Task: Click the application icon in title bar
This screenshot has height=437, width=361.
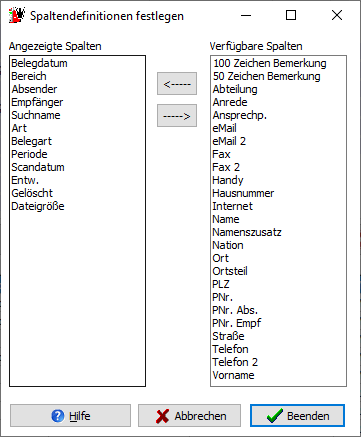Action: point(17,15)
